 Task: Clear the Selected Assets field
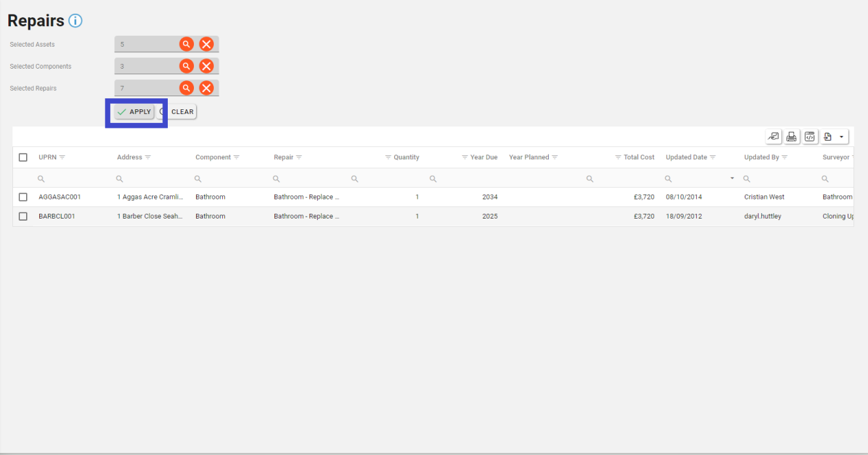206,44
